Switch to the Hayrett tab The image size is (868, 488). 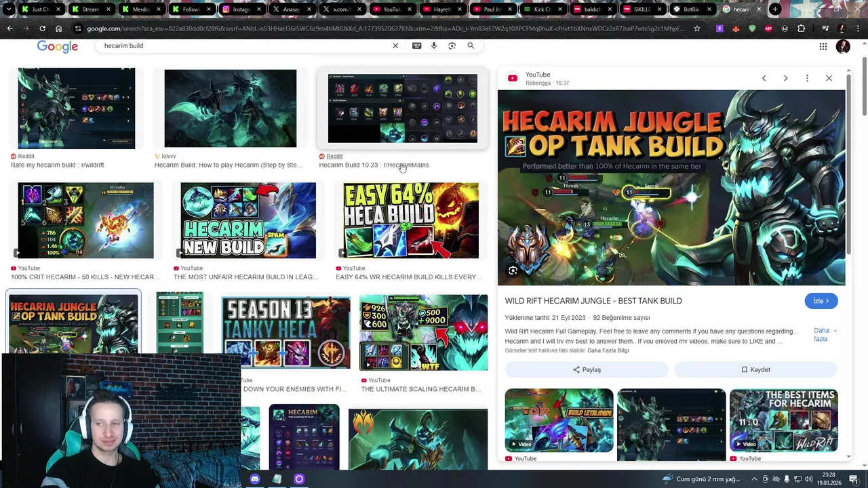[443, 9]
